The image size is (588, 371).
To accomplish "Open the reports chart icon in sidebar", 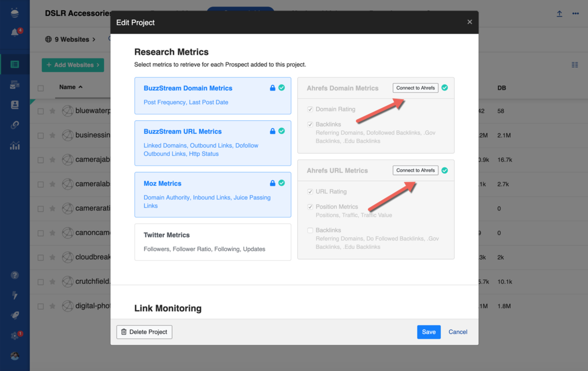I will pos(15,145).
